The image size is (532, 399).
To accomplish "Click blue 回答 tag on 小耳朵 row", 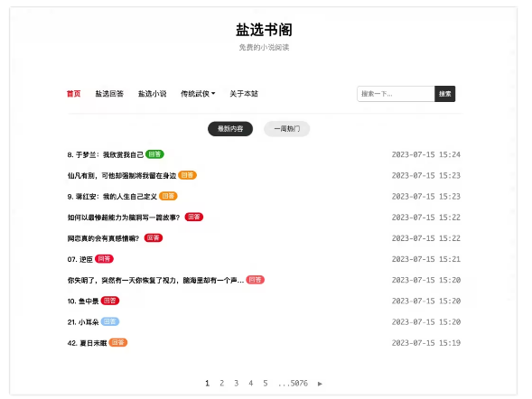I will 110,321.
